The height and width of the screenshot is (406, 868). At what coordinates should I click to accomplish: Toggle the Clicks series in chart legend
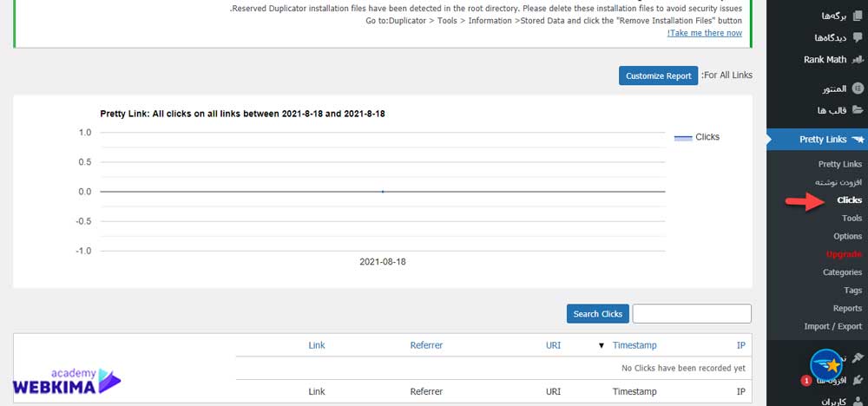696,137
